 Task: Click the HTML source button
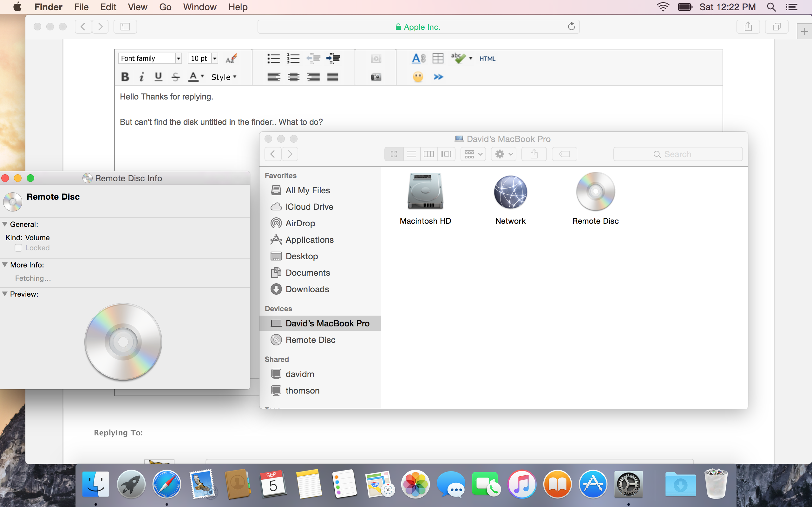tap(487, 58)
